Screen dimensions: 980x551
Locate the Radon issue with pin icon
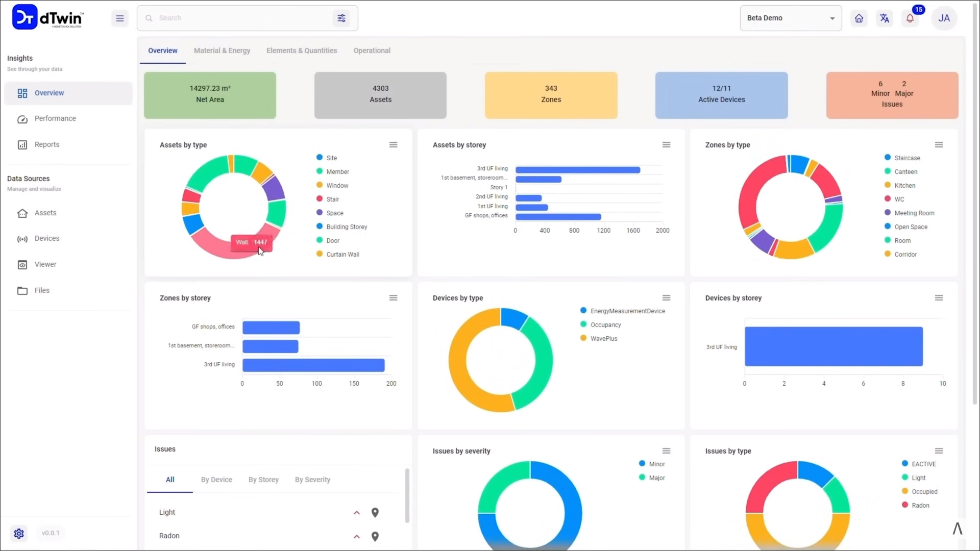(x=375, y=537)
